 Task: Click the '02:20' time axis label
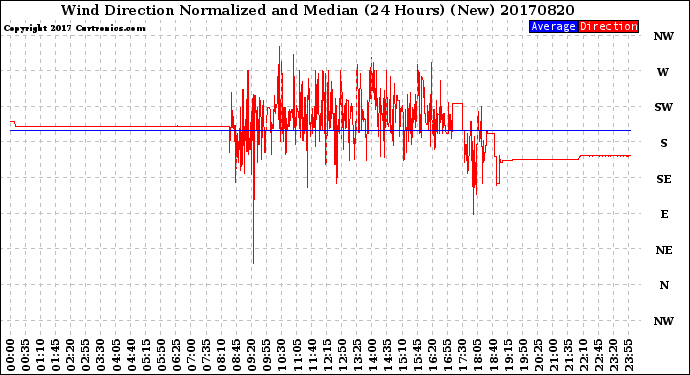(71, 355)
